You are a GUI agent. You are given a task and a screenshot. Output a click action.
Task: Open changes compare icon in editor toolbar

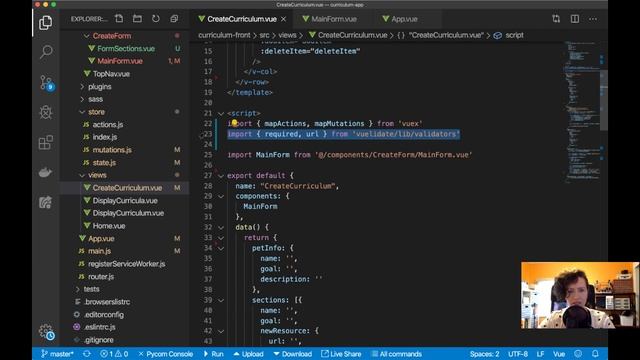pos(556,19)
